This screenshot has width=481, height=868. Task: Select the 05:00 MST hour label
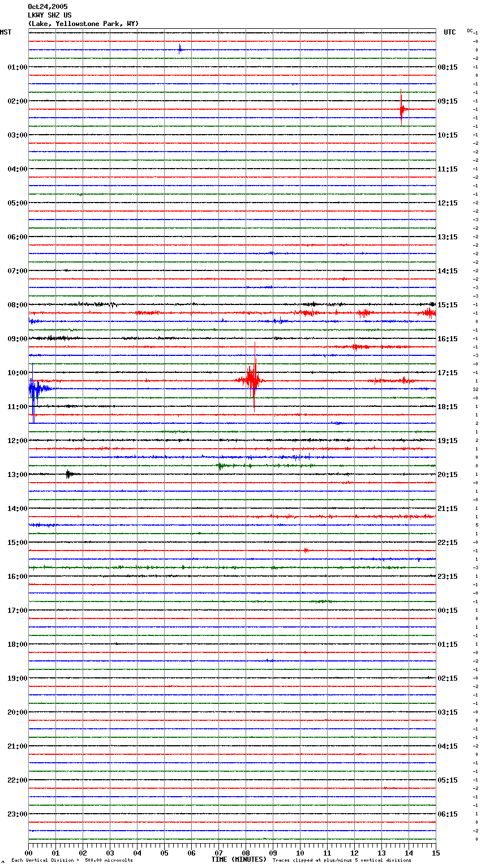(x=18, y=203)
